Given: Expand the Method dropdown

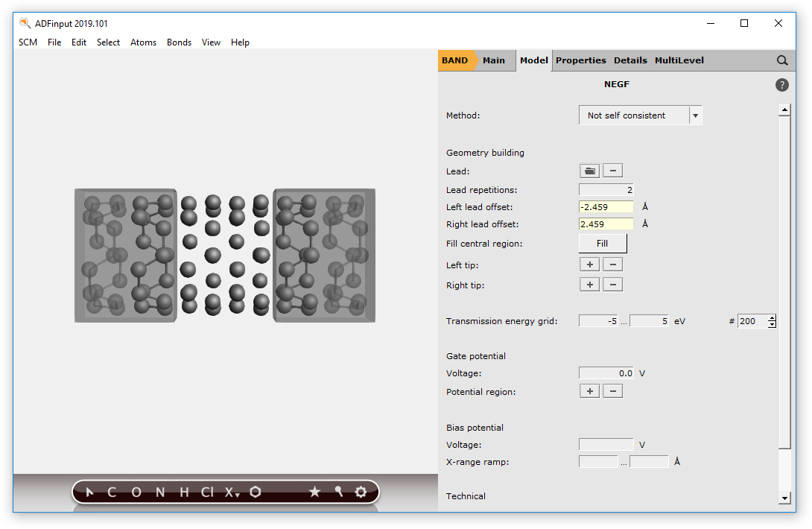Looking at the screenshot, I should click(x=695, y=115).
